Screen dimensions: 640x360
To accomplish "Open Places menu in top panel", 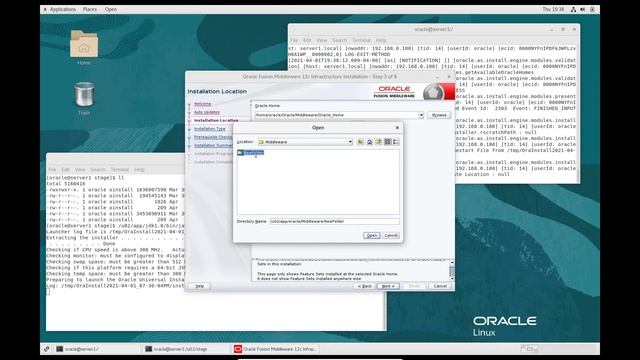I will (90, 9).
